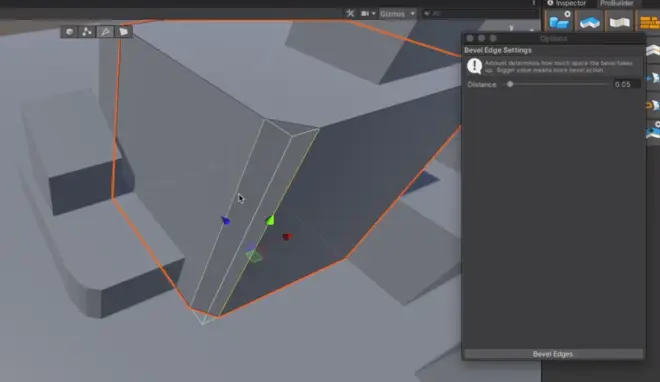The width and height of the screenshot is (660, 382).
Task: Switch to Edge selection mode icon
Action: click(105, 32)
